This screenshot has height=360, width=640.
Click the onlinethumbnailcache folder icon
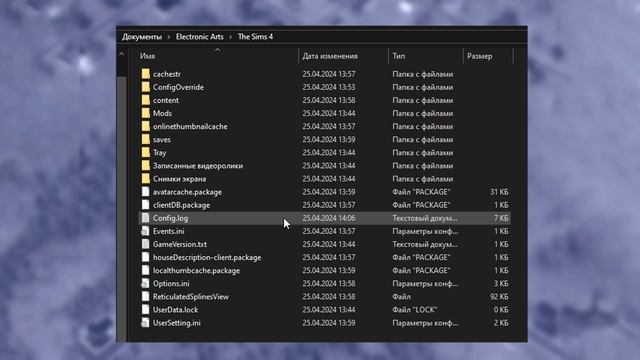point(146,126)
